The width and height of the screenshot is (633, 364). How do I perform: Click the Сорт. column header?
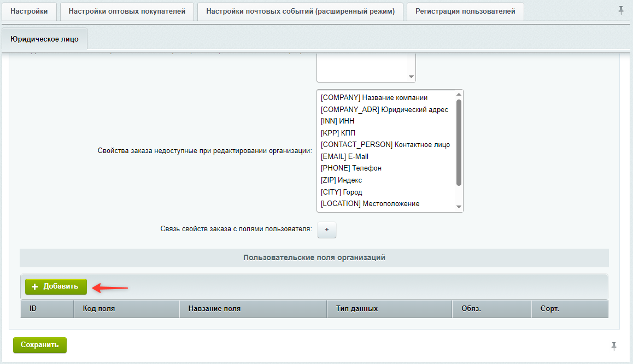pos(570,309)
